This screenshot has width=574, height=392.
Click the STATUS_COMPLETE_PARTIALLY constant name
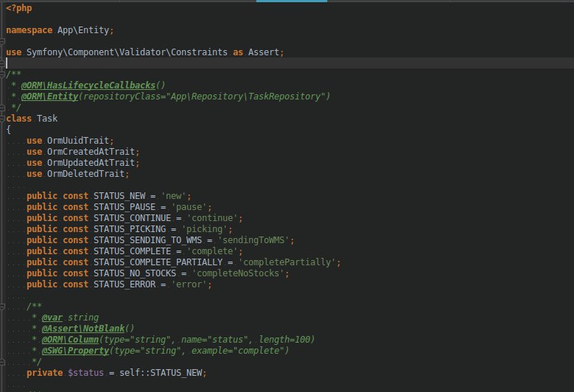click(x=158, y=262)
